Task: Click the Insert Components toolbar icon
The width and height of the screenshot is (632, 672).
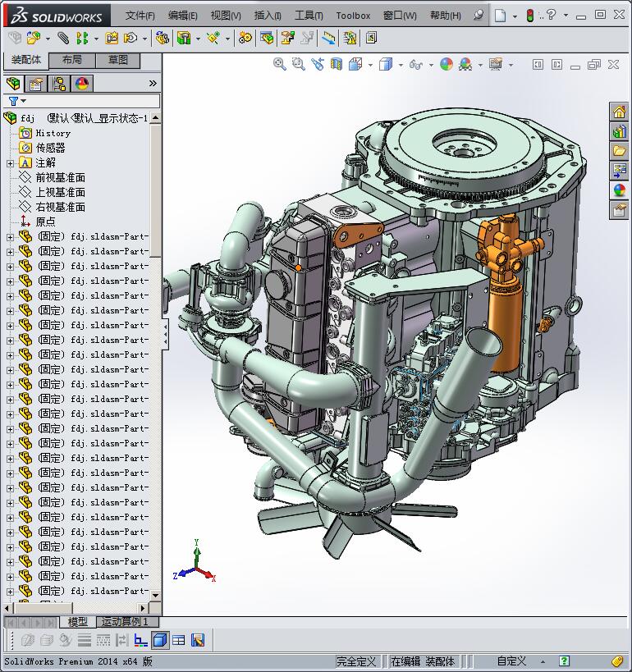Action: (x=34, y=38)
